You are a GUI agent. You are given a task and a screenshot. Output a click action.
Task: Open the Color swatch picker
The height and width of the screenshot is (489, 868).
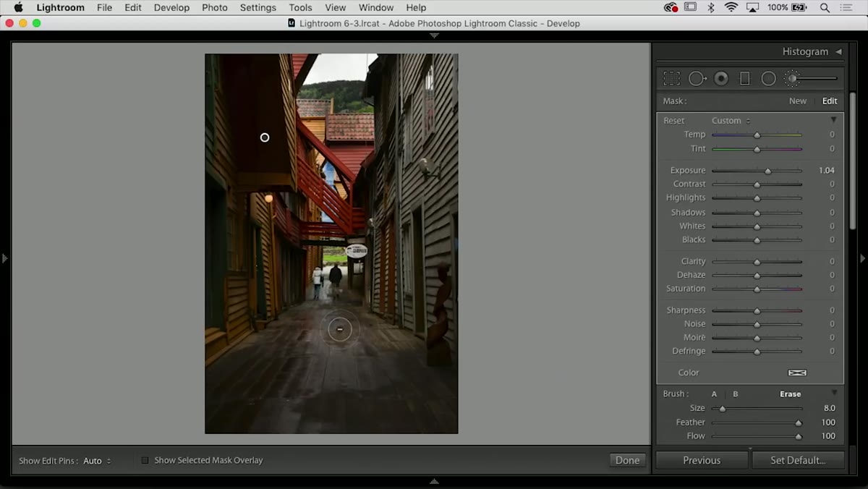point(797,373)
